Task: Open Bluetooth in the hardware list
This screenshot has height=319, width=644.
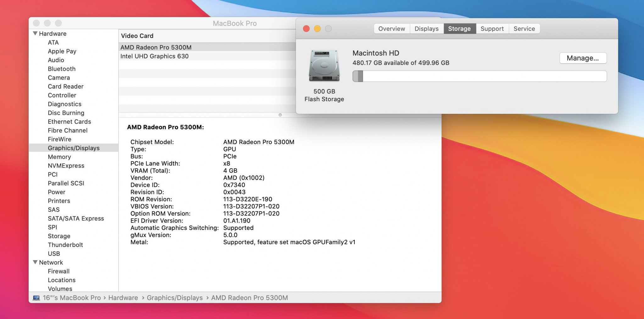Action: click(62, 69)
